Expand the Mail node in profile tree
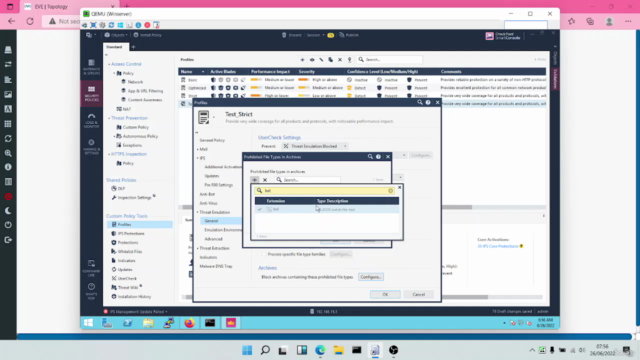640x360 pixels. pyautogui.click(x=198, y=149)
